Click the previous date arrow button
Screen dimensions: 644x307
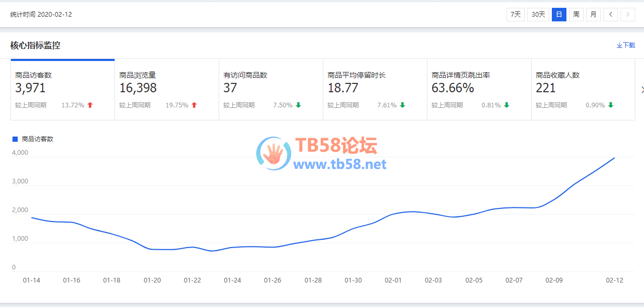tap(611, 15)
